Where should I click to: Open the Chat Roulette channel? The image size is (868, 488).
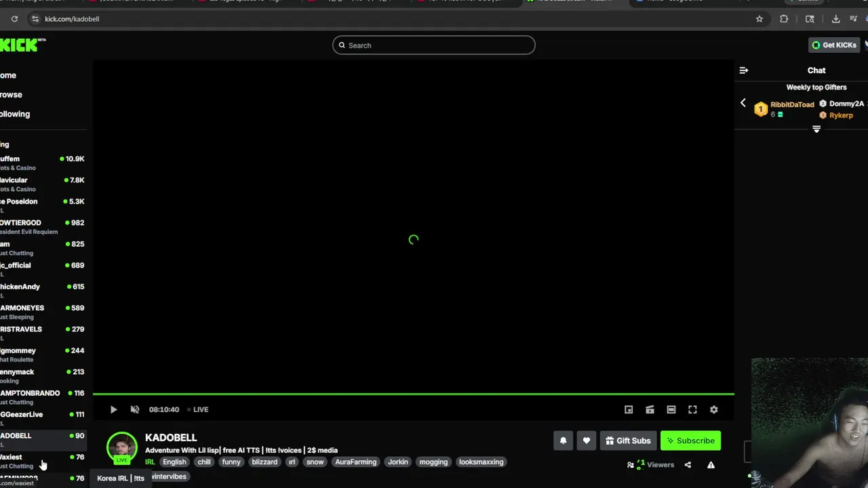pos(42,354)
